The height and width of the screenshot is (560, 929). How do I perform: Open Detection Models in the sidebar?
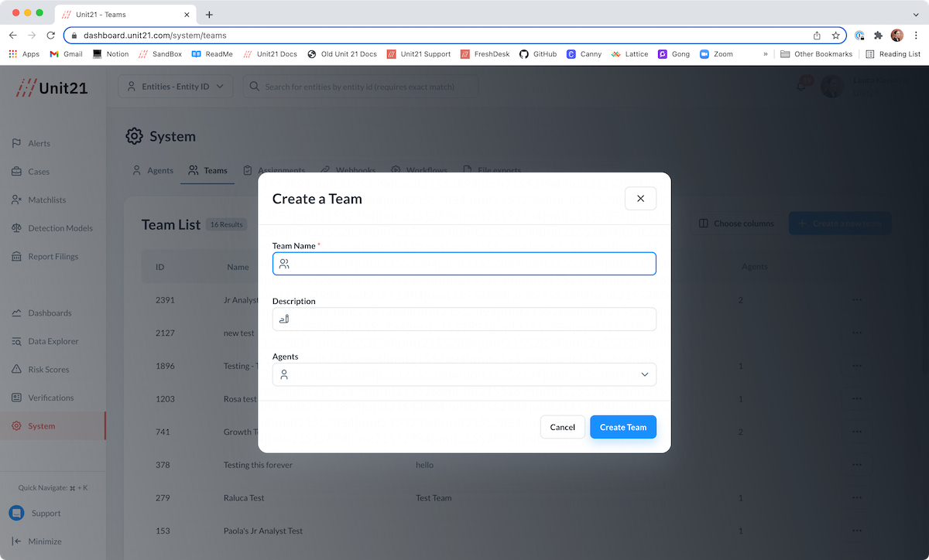pos(53,228)
